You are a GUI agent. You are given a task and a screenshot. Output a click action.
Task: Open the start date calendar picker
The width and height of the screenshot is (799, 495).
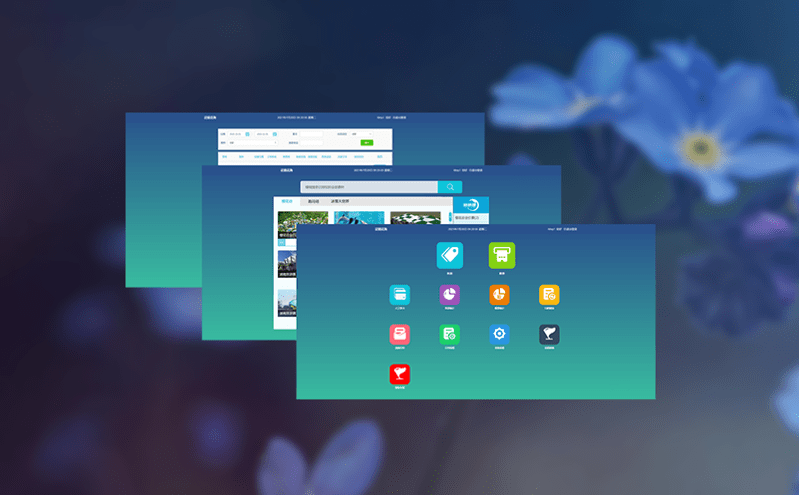point(247,133)
